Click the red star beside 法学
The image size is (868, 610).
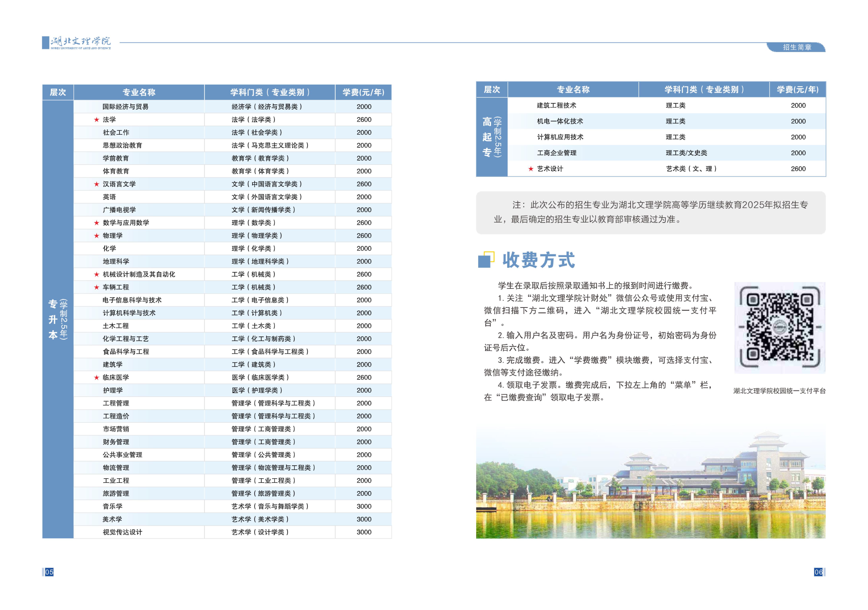coord(96,120)
